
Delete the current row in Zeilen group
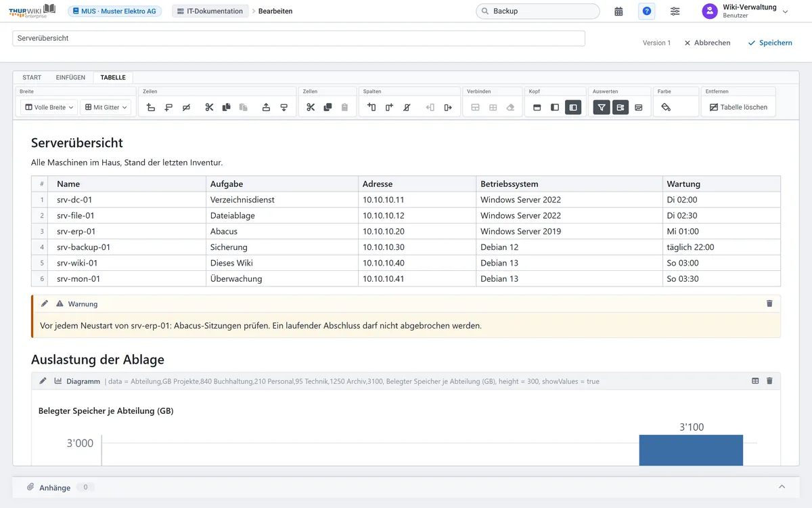186,107
